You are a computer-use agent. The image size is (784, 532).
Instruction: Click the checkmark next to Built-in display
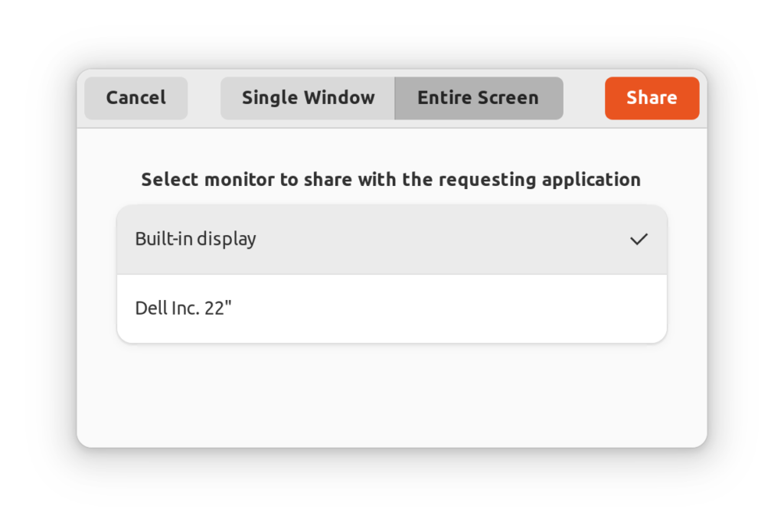coord(639,240)
